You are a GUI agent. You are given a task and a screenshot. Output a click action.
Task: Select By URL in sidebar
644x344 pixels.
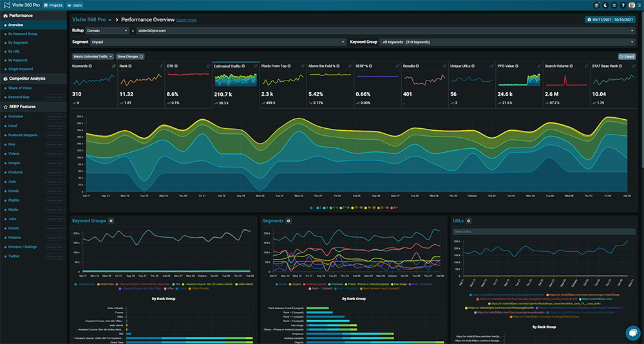point(14,52)
